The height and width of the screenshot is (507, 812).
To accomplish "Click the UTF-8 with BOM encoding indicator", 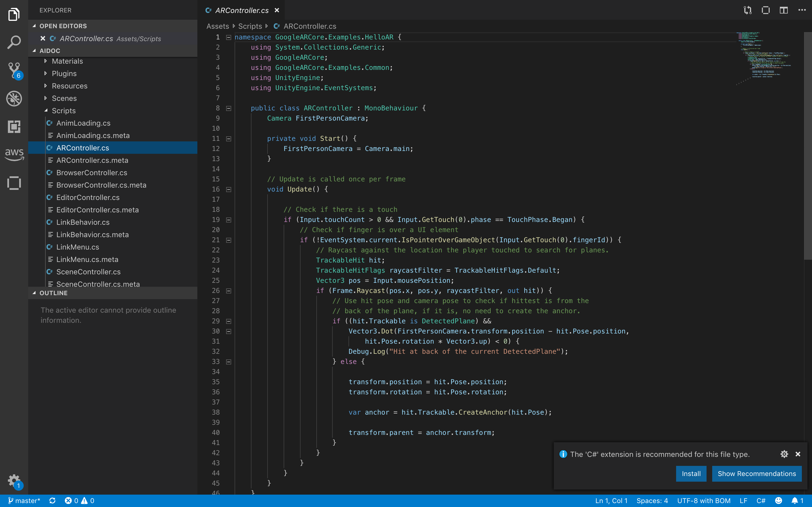I will [704, 501].
